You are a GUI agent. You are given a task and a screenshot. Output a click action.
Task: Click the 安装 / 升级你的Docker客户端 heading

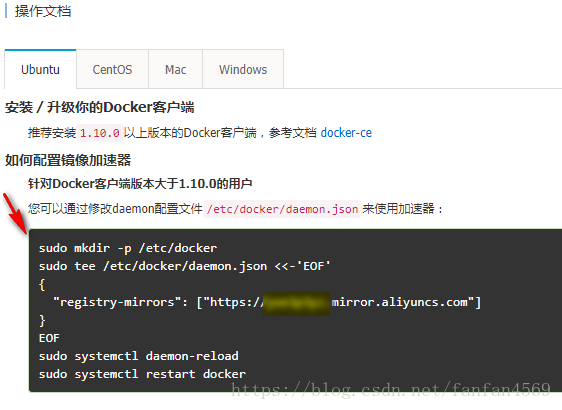[x=100, y=107]
